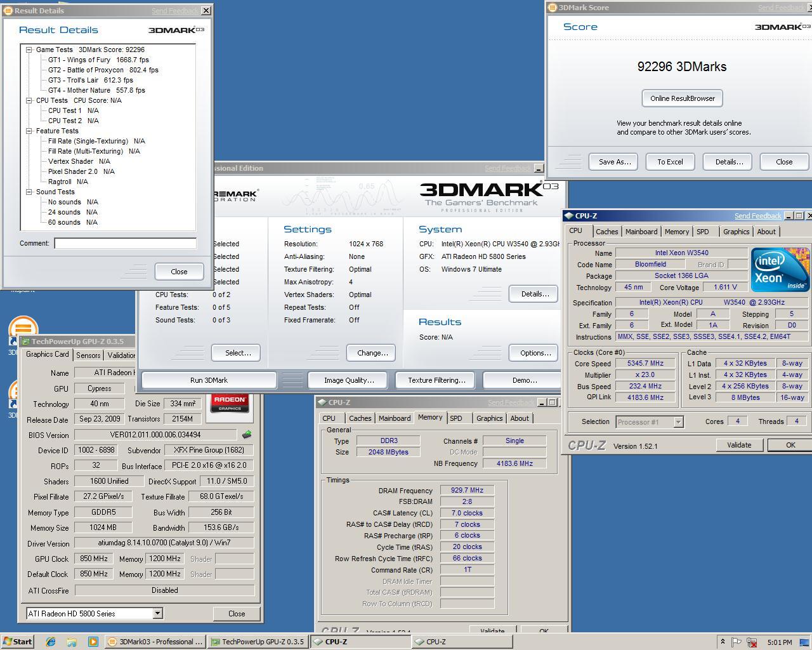This screenshot has width=812, height=650.
Task: Open Graphics tab in CPU-Z memory window
Action: [489, 418]
